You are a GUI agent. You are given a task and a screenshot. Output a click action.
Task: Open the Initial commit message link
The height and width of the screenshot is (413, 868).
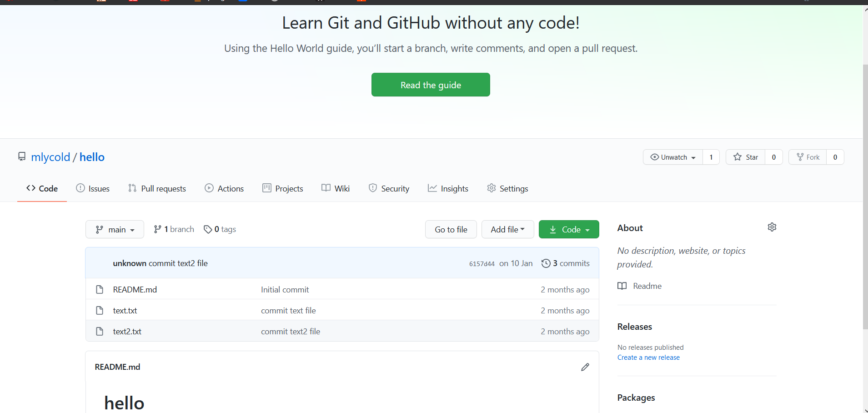click(x=285, y=289)
